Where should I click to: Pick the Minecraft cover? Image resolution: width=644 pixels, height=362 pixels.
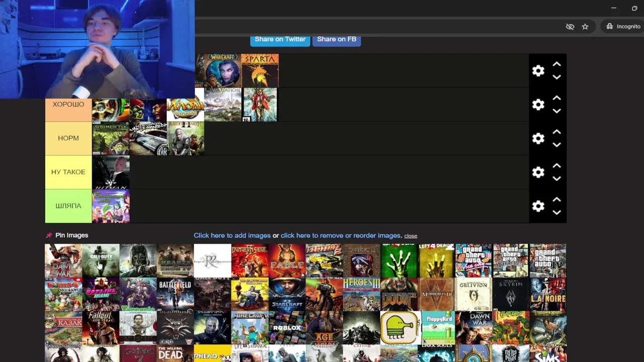(x=250, y=328)
